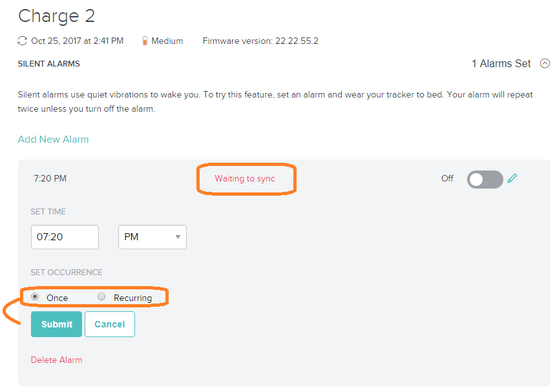Click the sync refresh icon
The image size is (555, 392).
[x=23, y=41]
